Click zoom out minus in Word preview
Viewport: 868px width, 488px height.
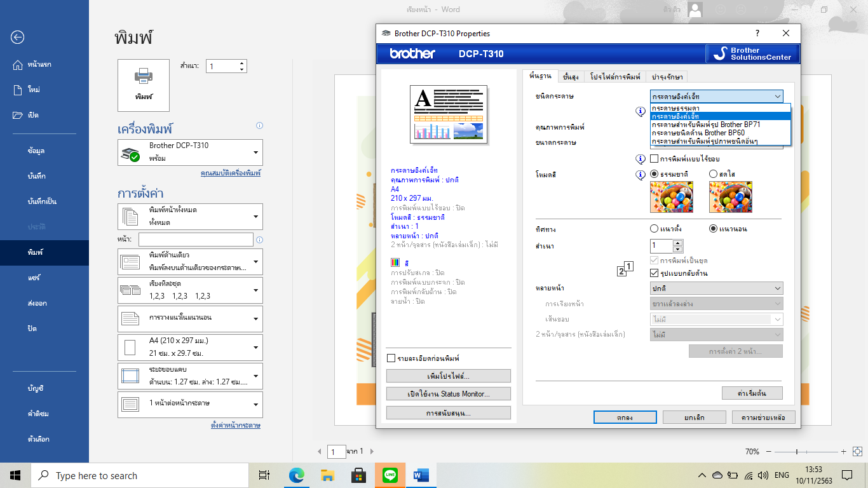[x=768, y=451]
